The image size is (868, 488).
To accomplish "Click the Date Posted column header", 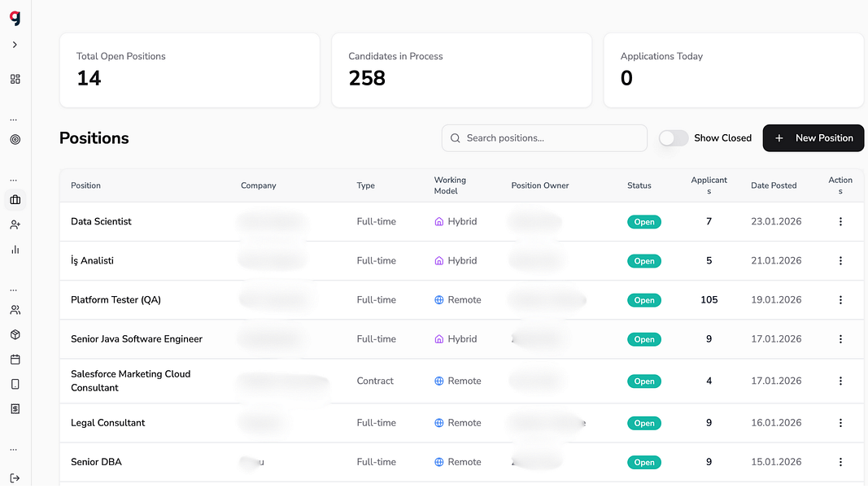I will click(773, 185).
